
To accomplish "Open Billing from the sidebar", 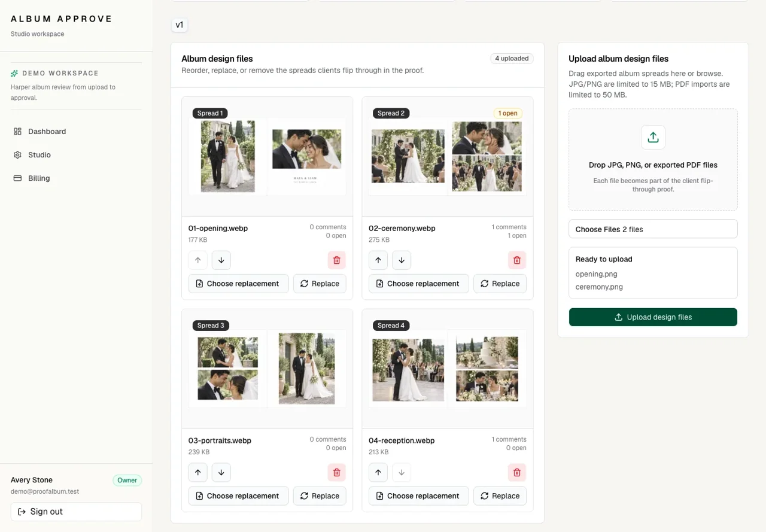I will [76, 178].
